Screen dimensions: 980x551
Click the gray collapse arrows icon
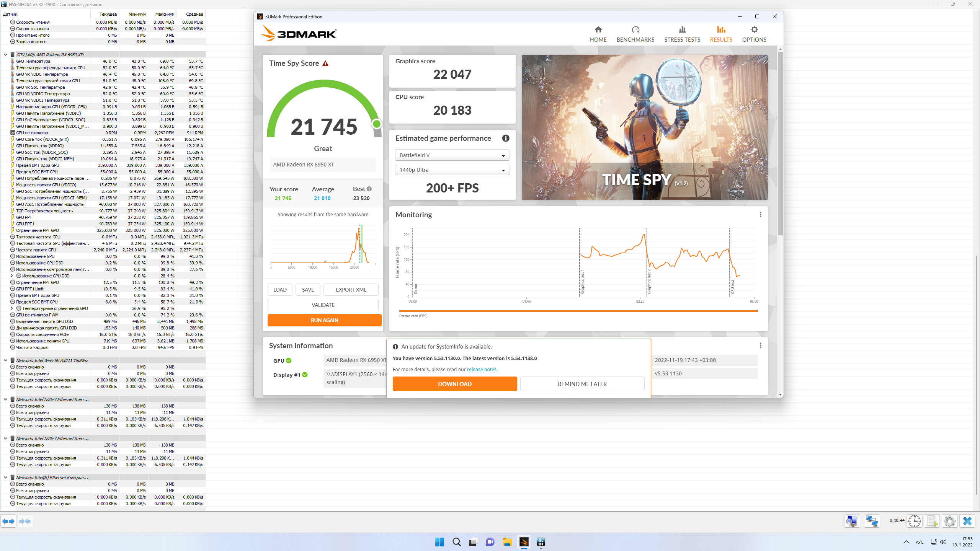point(25,521)
